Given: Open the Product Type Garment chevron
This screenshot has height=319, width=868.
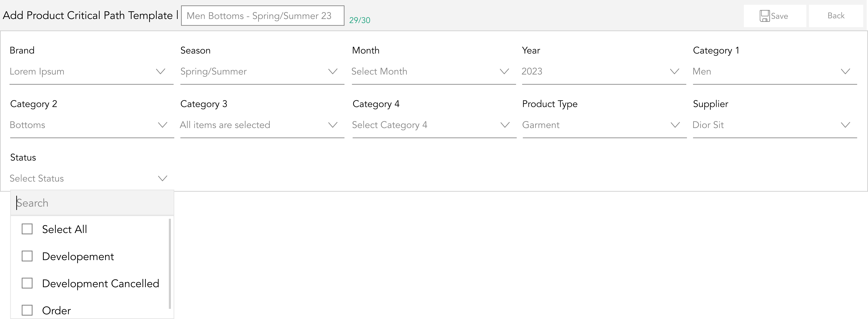Looking at the screenshot, I should [x=675, y=125].
